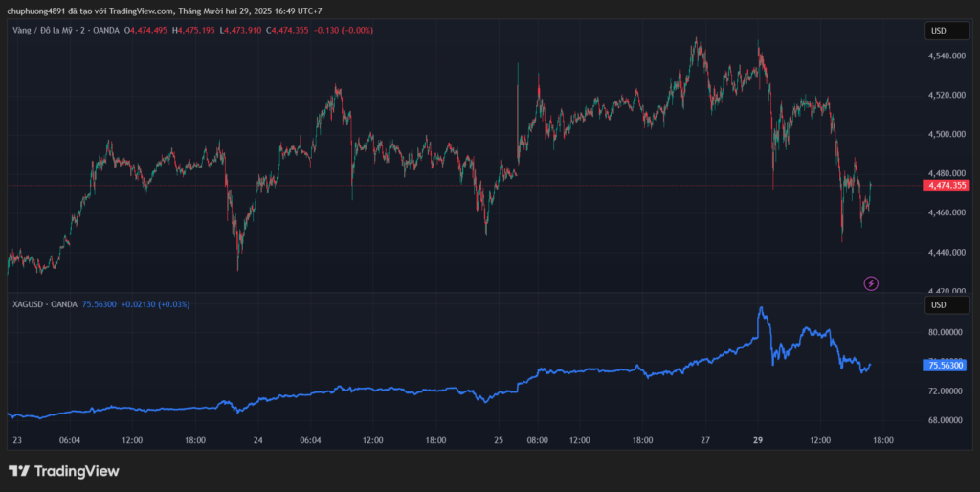
Task: Click the 4,500.000 price scale level
Action: click(x=945, y=135)
